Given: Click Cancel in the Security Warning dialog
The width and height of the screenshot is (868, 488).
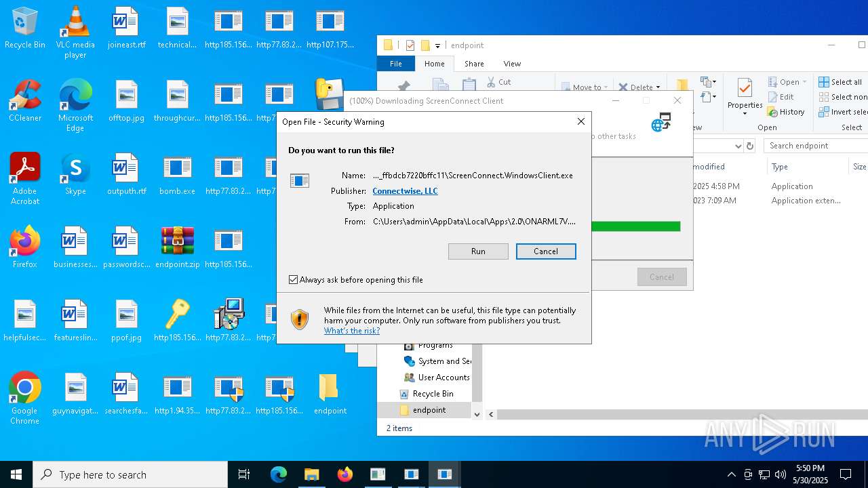Looking at the screenshot, I should 546,251.
